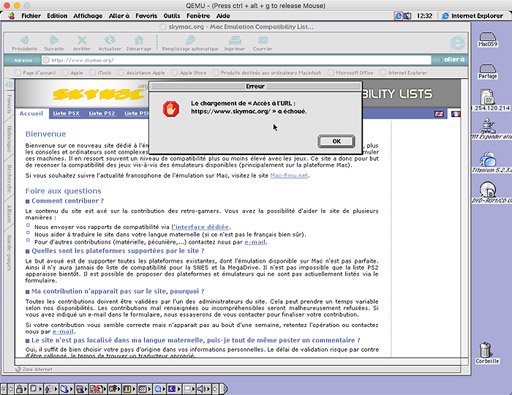Click the red stop-hand error icon
This screenshot has height=395, width=512.
click(x=171, y=109)
